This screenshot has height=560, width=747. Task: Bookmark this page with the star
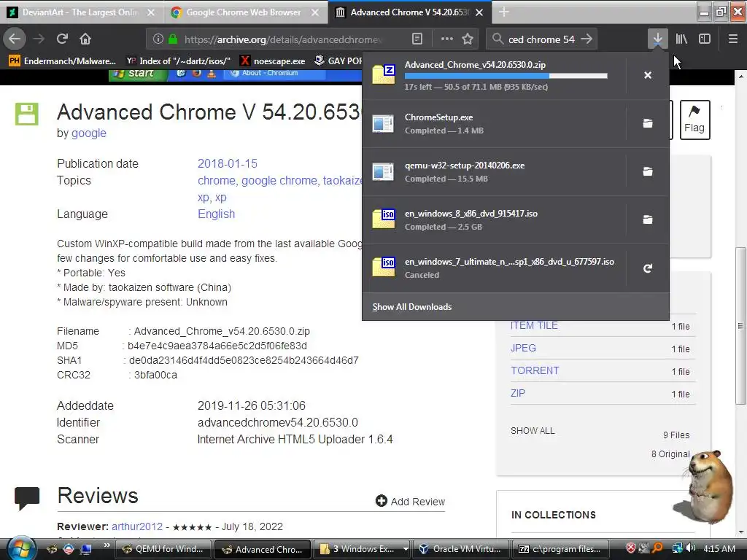pos(468,39)
